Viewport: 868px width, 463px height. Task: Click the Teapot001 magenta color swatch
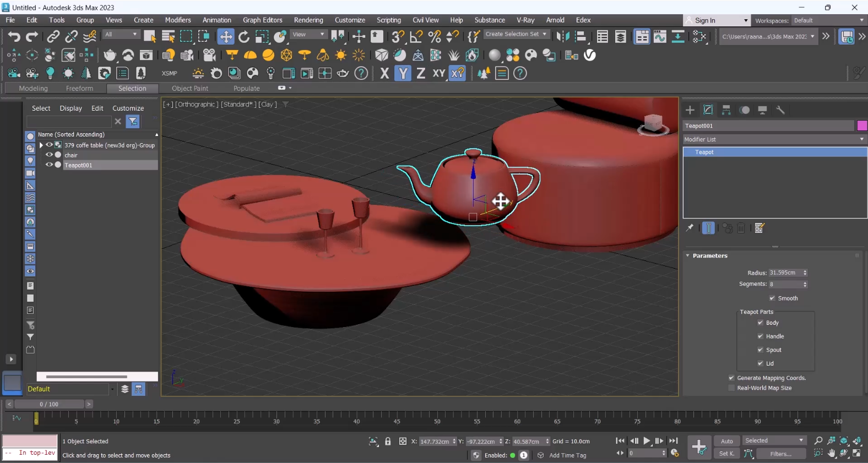[862, 126]
